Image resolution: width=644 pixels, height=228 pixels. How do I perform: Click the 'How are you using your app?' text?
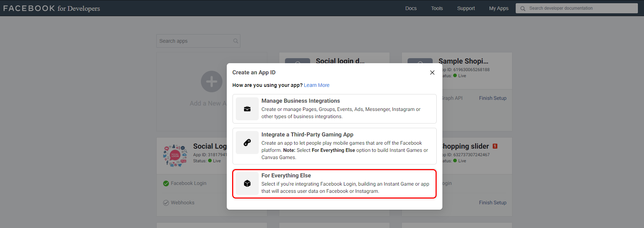click(267, 85)
